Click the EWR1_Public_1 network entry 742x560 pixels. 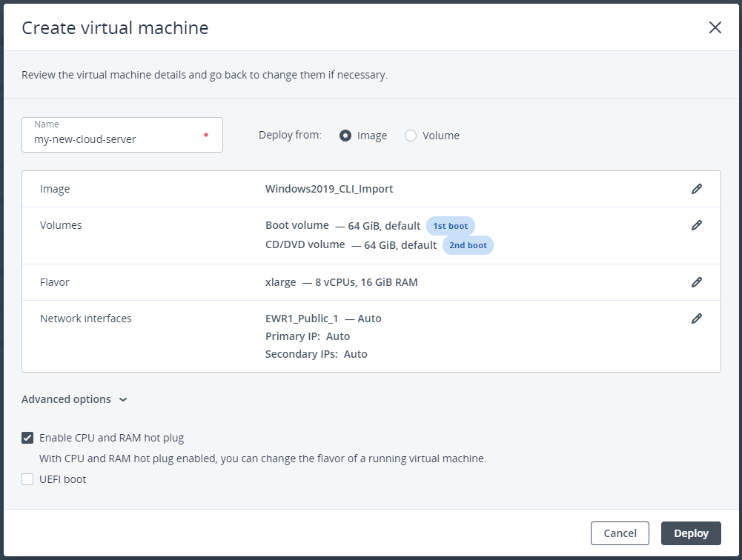[x=302, y=319]
